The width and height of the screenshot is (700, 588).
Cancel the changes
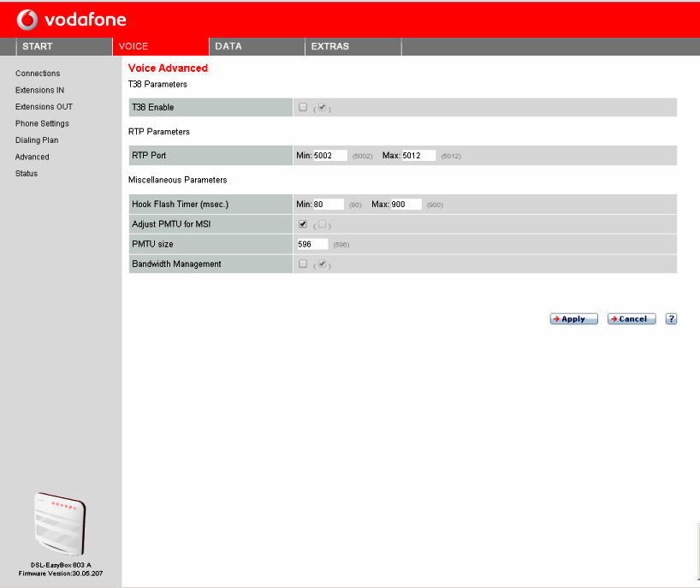(x=631, y=318)
